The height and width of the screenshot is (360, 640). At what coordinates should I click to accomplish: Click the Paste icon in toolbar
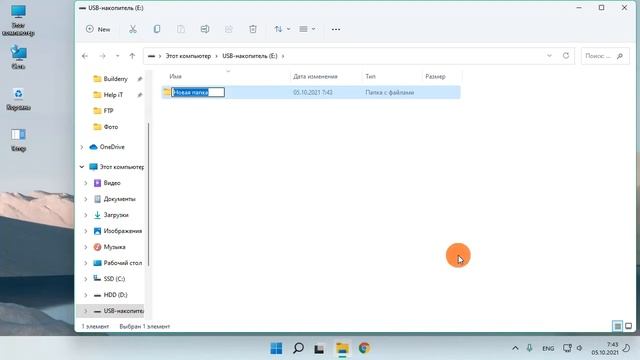tap(181, 29)
